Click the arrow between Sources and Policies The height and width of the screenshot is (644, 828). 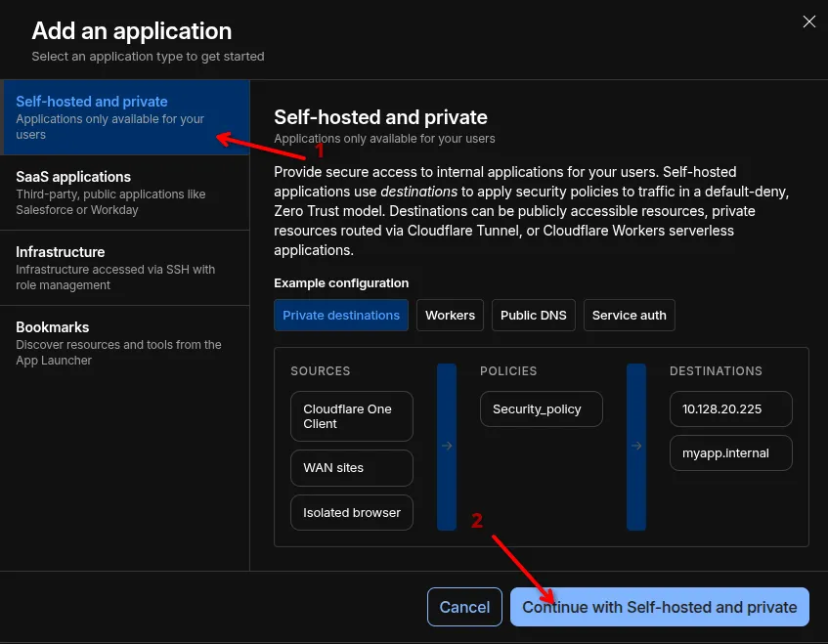point(447,446)
